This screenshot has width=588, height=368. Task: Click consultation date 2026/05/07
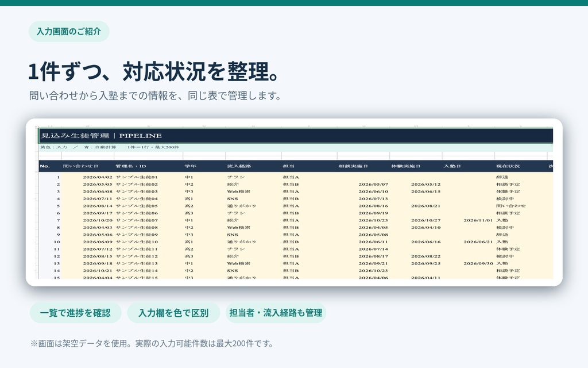click(373, 185)
